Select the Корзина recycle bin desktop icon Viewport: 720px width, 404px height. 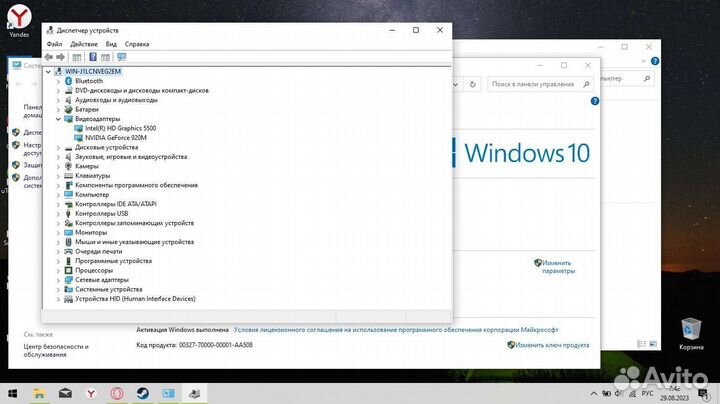(x=690, y=331)
